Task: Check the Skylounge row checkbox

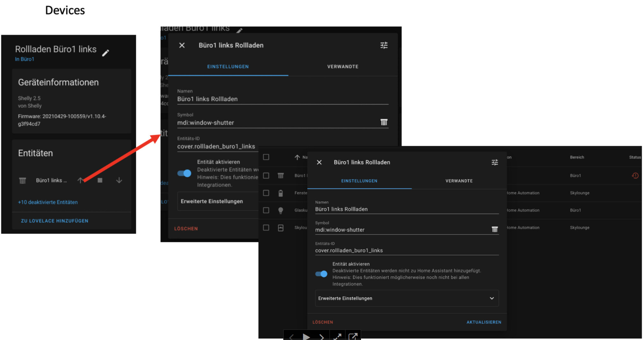Action: [266, 228]
